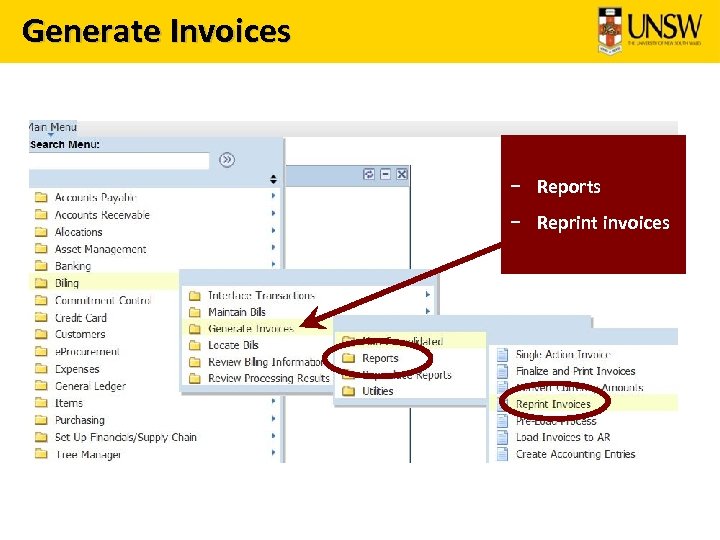
Task: Click the Customers folder icon
Action: [x=41, y=334]
